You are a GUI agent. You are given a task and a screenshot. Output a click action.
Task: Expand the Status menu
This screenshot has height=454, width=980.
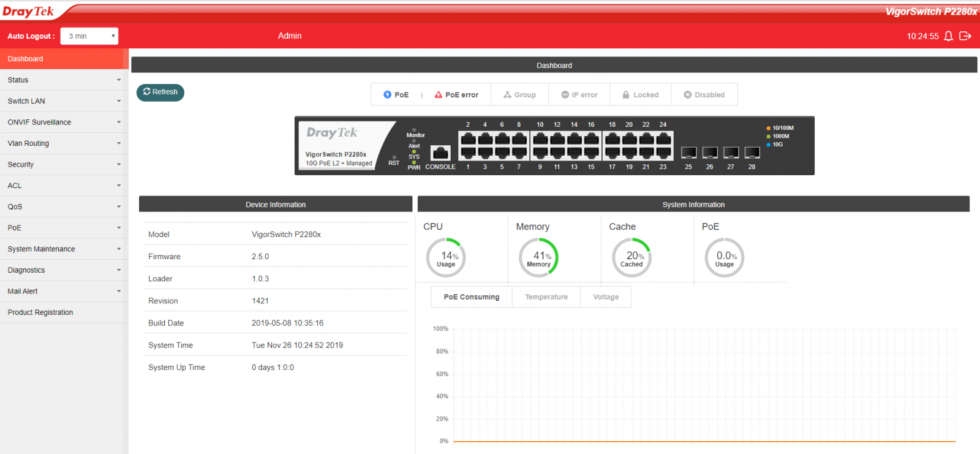[64, 80]
